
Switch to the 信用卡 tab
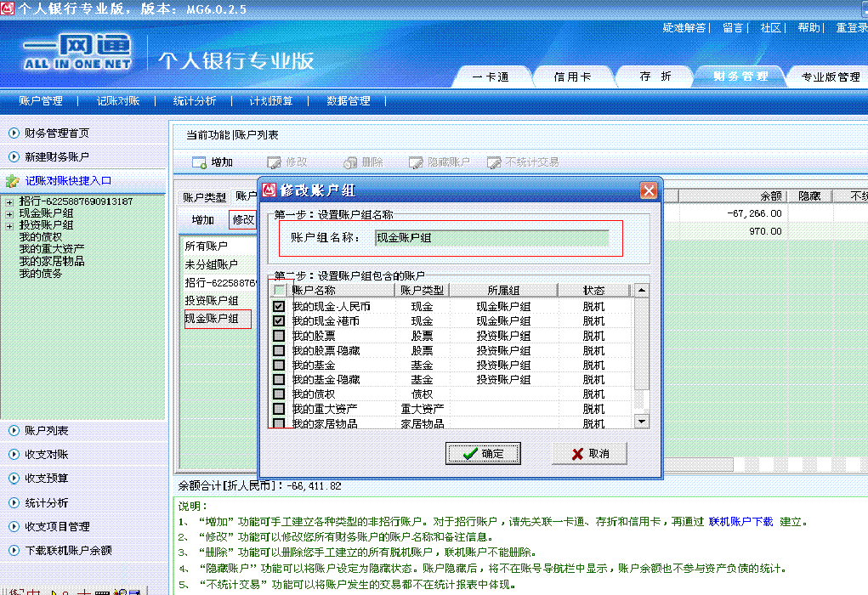pos(572,76)
